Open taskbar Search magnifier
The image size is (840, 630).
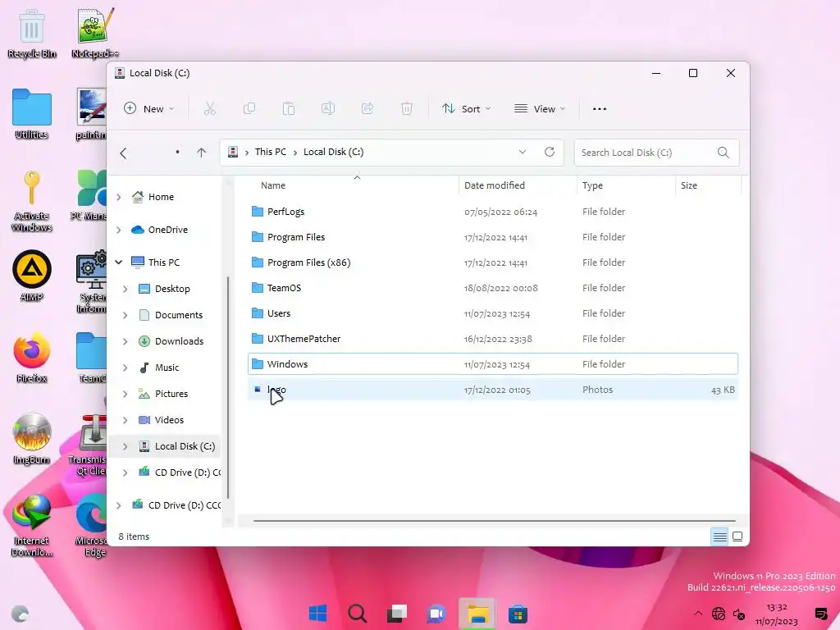(357, 614)
